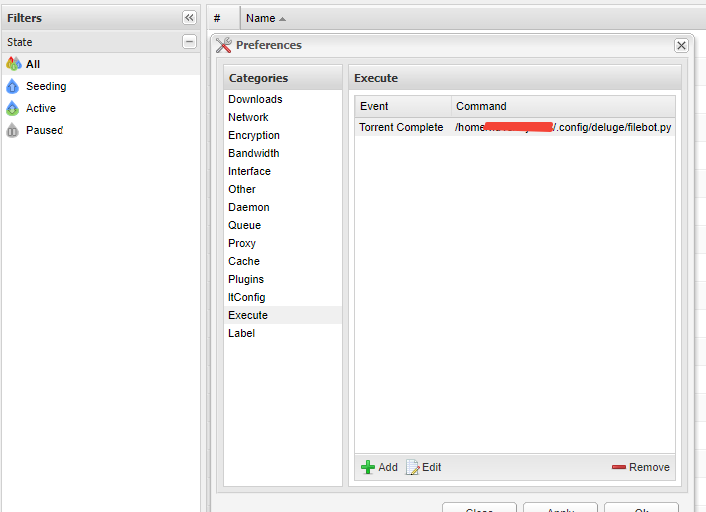Open the Bandwidth settings category
This screenshot has width=706, height=512.
coord(253,153)
